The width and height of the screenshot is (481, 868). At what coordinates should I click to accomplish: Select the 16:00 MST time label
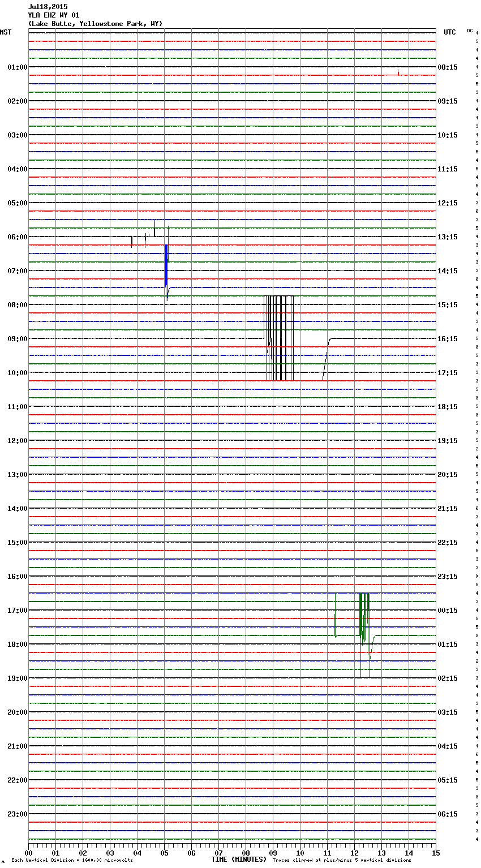tap(17, 577)
